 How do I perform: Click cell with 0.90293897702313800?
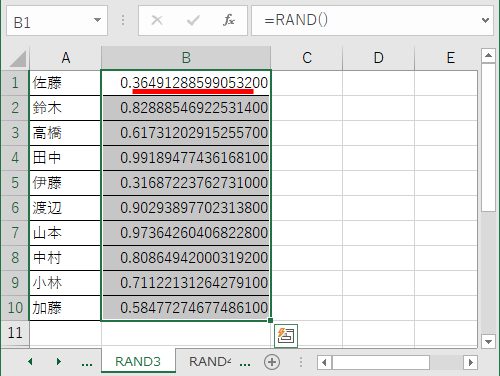point(186,208)
